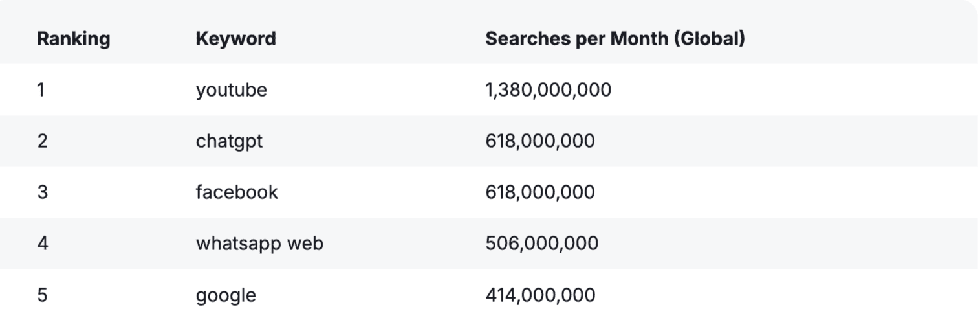
Task: Select the 414,000,000 searches value
Action: tap(540, 295)
